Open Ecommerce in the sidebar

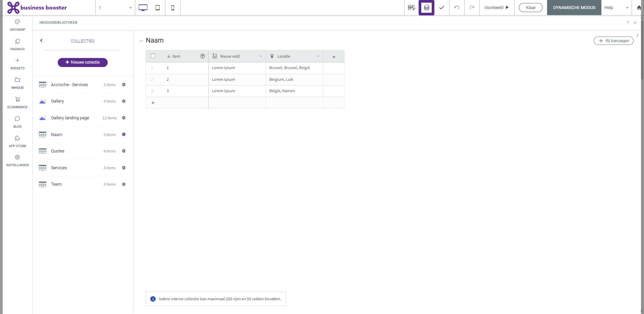pos(17,103)
